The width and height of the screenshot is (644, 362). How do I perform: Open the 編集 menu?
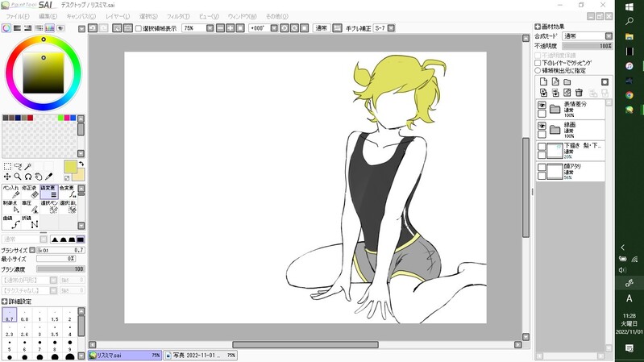click(48, 16)
